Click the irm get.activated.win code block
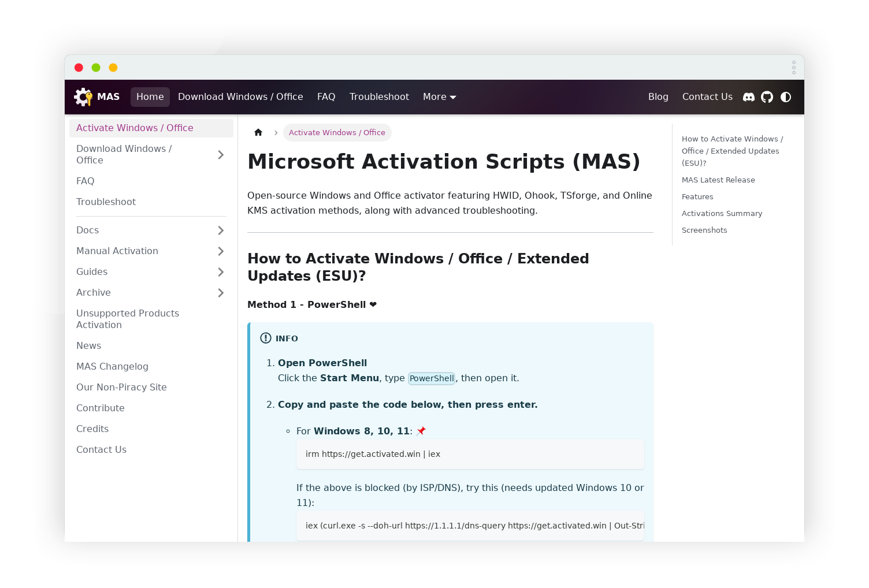Screen dimensions: 869x588 (470, 454)
